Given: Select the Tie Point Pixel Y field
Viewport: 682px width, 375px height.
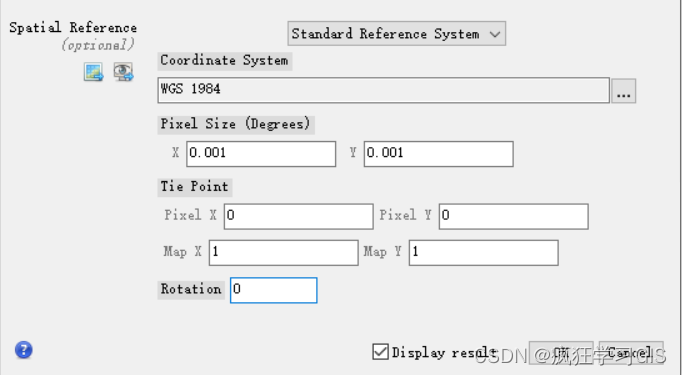Looking at the screenshot, I should pyautogui.click(x=514, y=216).
